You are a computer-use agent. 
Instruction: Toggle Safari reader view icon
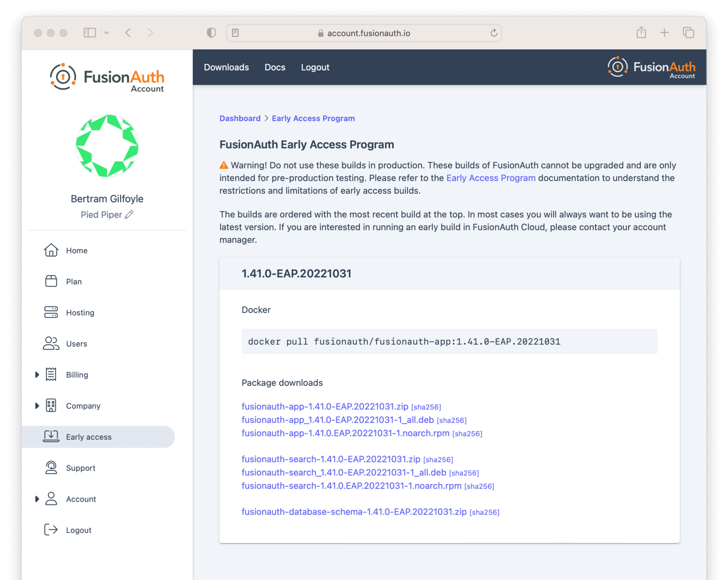click(x=235, y=33)
